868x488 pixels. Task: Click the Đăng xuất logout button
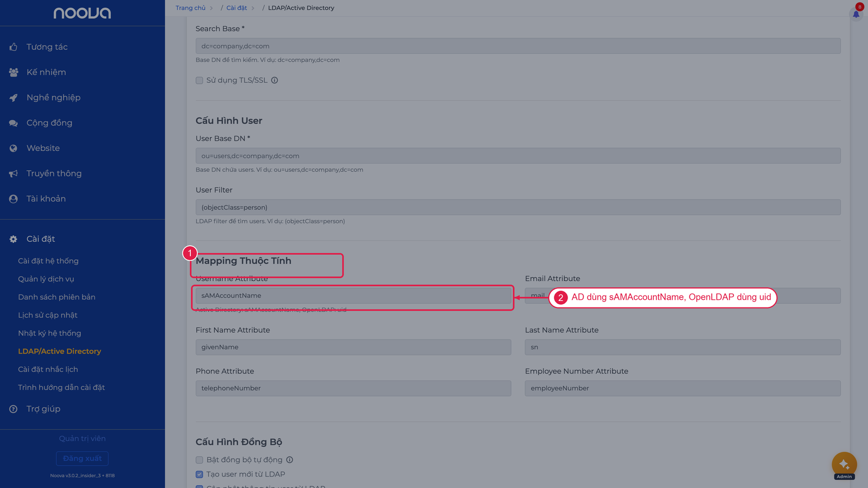click(x=82, y=459)
